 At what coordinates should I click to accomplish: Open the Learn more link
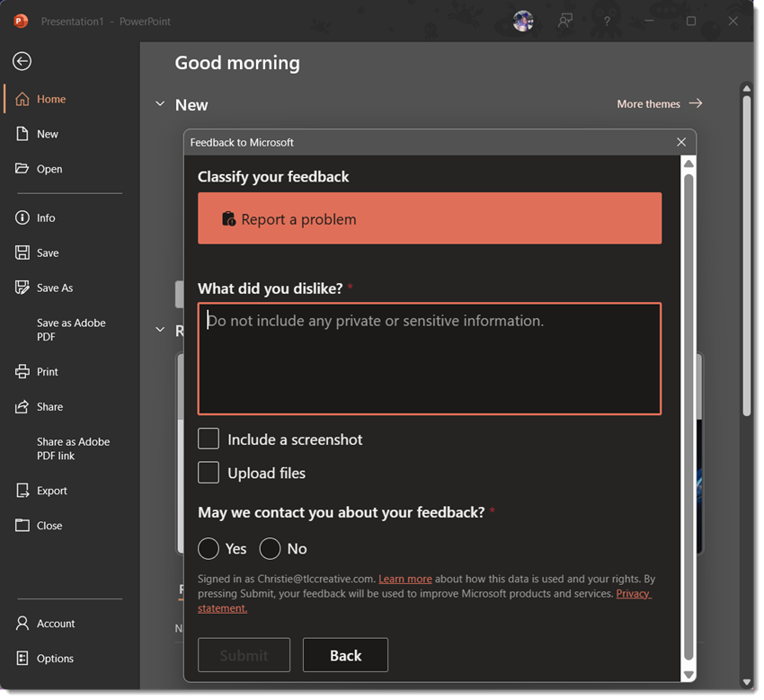(404, 580)
